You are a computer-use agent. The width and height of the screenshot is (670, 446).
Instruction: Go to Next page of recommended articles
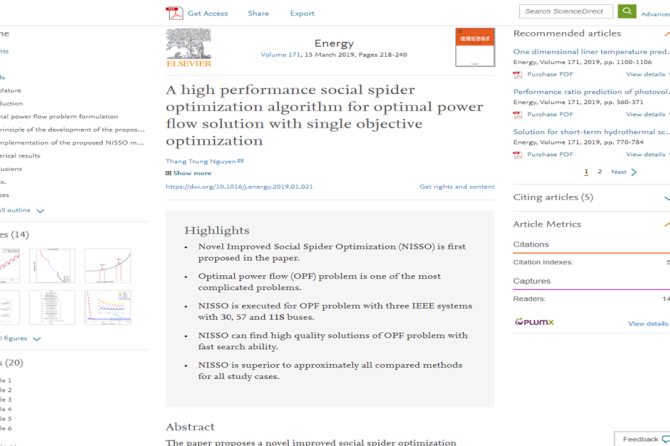coord(623,172)
